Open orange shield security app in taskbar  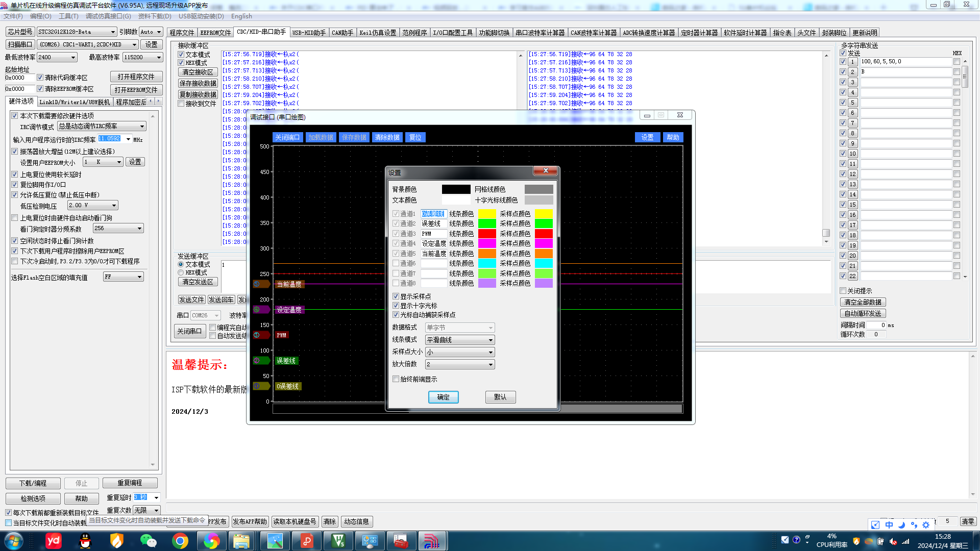tap(117, 541)
